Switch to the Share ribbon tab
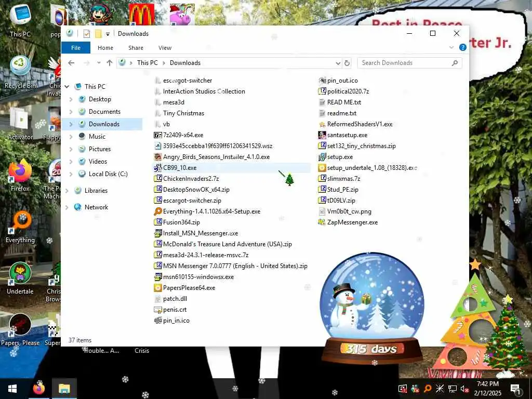The height and width of the screenshot is (399, 532). pyautogui.click(x=136, y=48)
